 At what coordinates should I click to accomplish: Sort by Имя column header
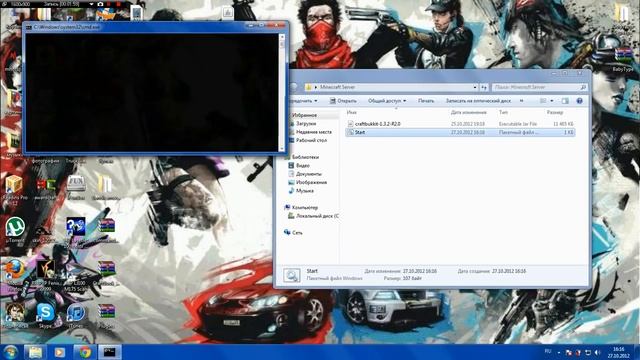pyautogui.click(x=351, y=112)
